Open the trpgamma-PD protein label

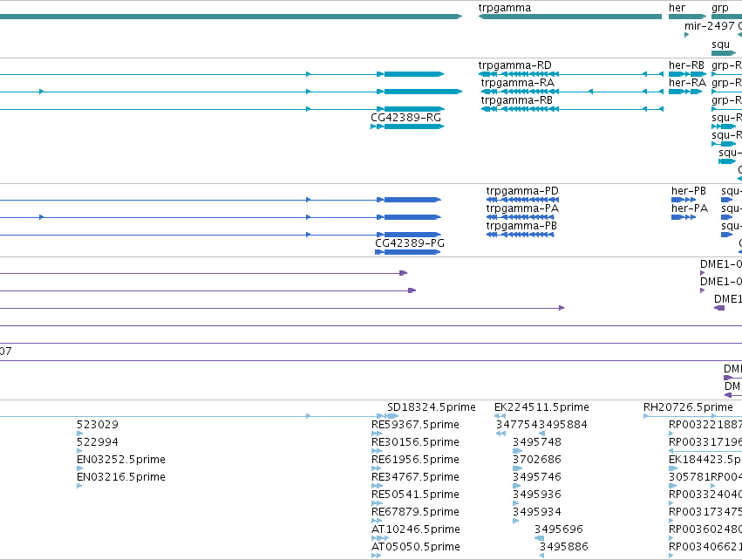coord(522,191)
